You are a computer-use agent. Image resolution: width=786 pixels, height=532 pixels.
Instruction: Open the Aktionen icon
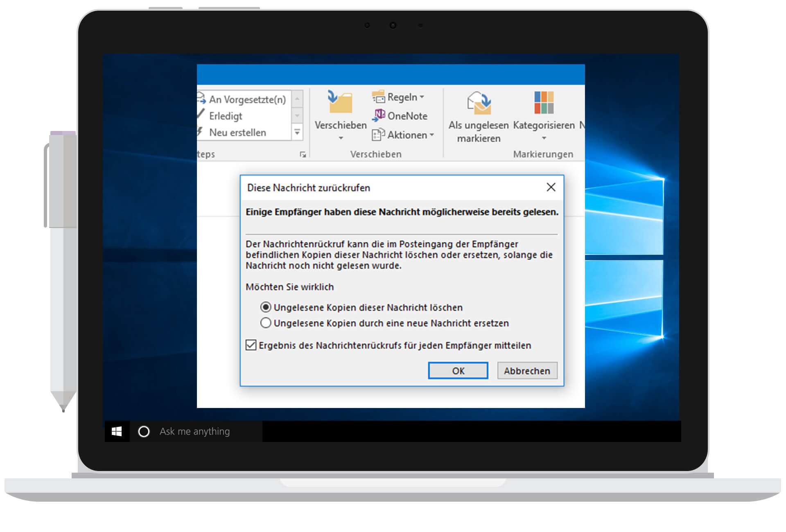pos(378,135)
